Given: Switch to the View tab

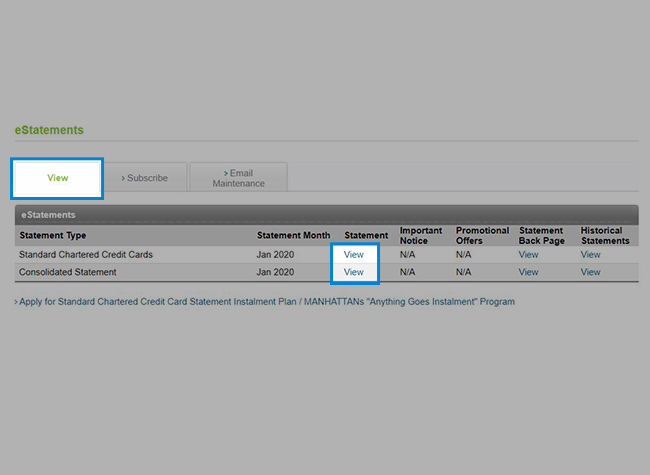Looking at the screenshot, I should [x=57, y=178].
